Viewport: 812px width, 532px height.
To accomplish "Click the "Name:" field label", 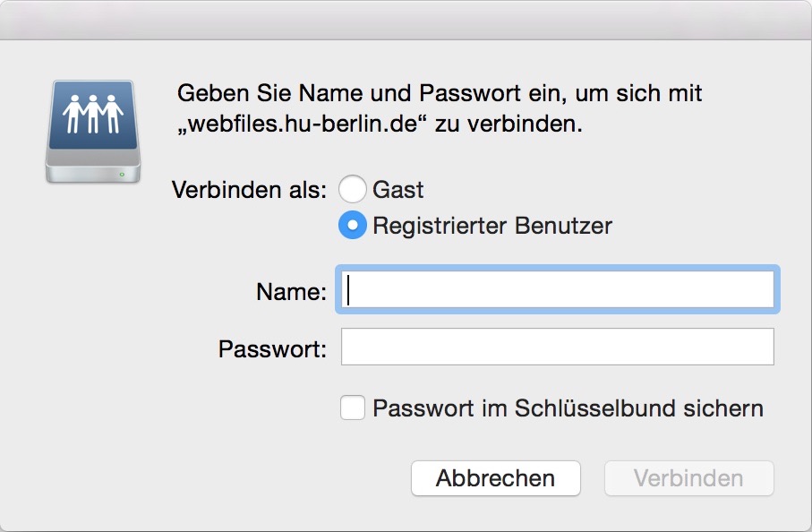I will pyautogui.click(x=291, y=292).
